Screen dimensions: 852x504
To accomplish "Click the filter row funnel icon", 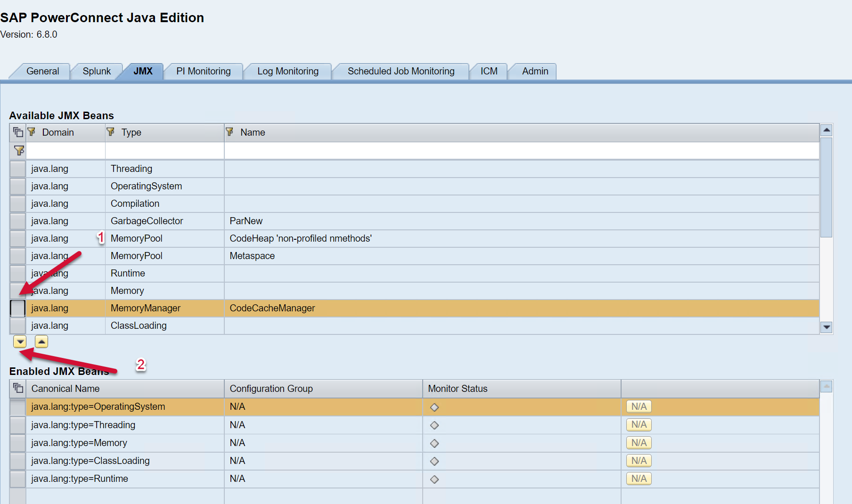I will tap(19, 151).
